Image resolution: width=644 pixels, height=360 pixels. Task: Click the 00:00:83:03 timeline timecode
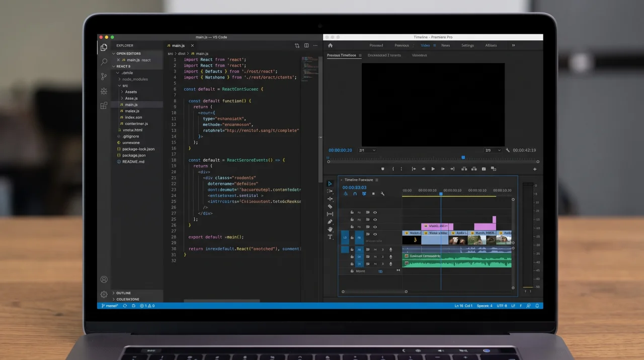click(355, 187)
